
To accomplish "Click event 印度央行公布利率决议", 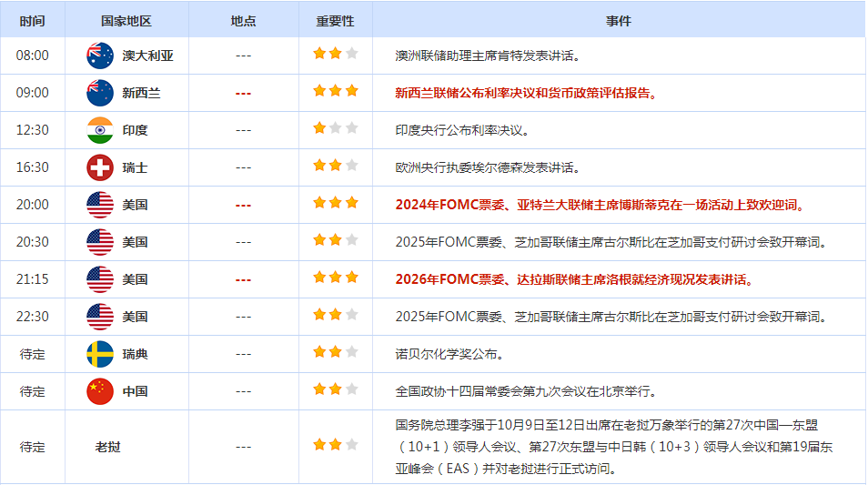I will 462,131.
